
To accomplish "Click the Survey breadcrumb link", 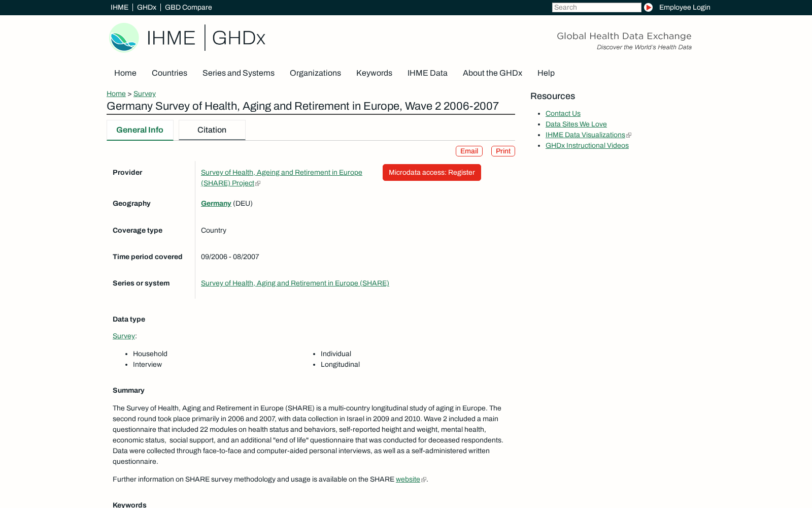I will (145, 93).
